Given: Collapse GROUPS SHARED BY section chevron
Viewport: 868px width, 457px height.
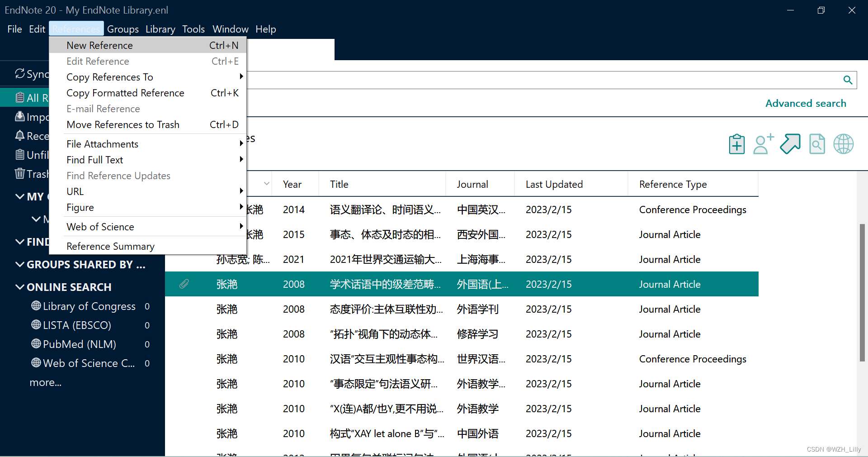Looking at the screenshot, I should 20,264.
